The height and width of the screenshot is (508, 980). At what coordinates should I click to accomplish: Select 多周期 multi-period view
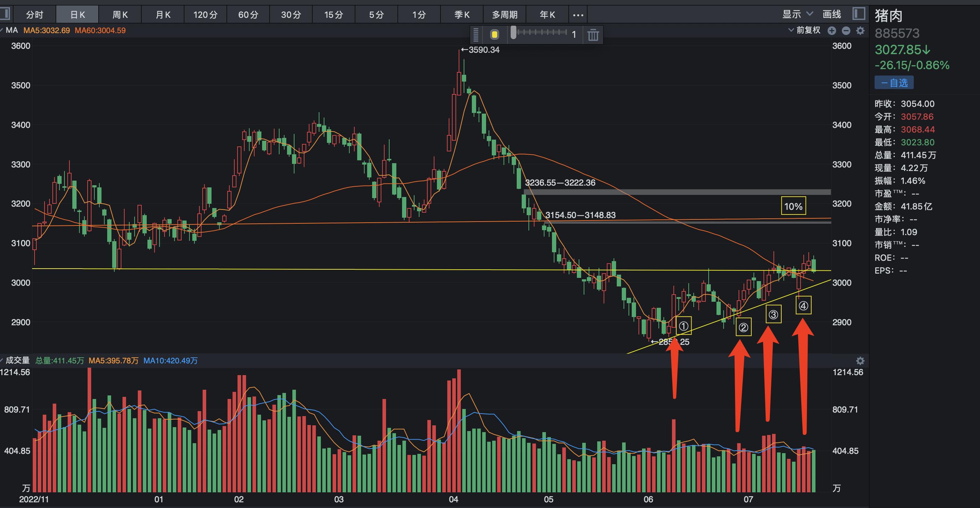(505, 15)
